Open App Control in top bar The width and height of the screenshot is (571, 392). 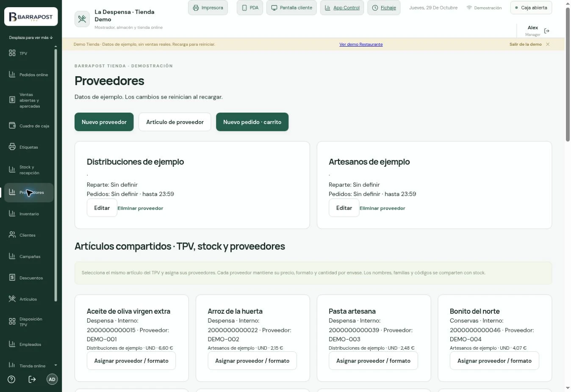(342, 8)
